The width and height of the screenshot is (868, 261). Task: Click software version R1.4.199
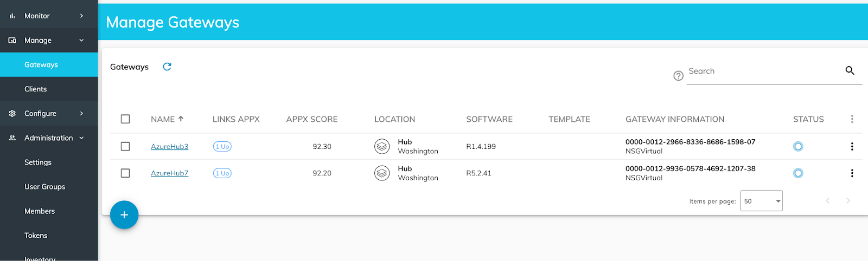[481, 146]
